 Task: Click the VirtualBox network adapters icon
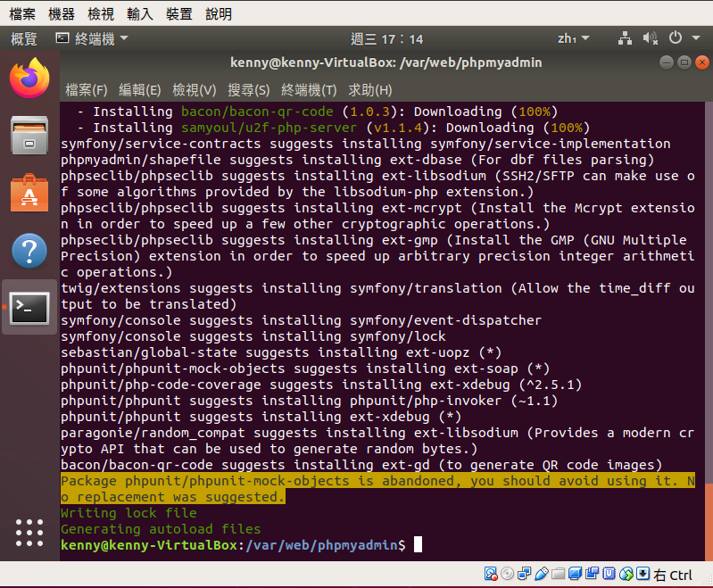coord(525,574)
